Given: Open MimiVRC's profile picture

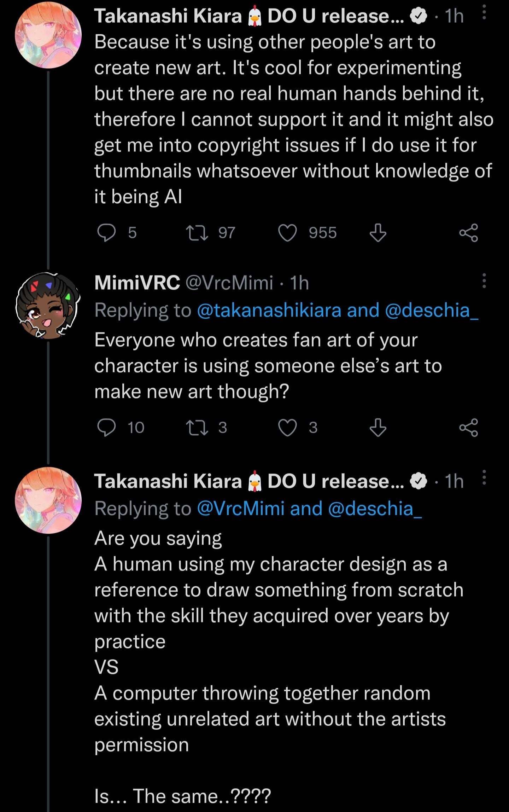Looking at the screenshot, I should (x=48, y=306).
